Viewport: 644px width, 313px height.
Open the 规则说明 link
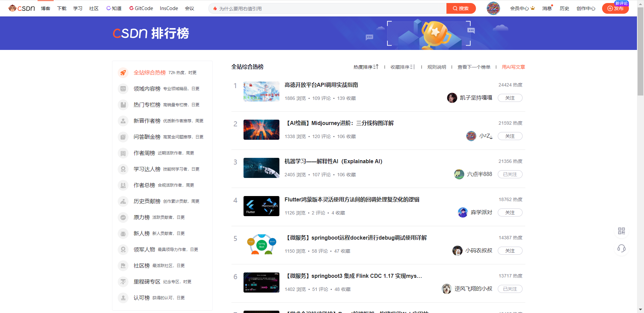tap(437, 67)
